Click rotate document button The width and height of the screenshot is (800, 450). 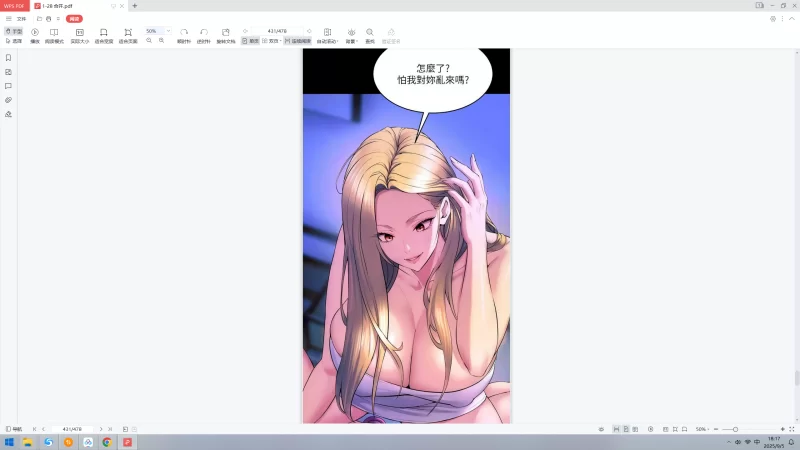(226, 36)
